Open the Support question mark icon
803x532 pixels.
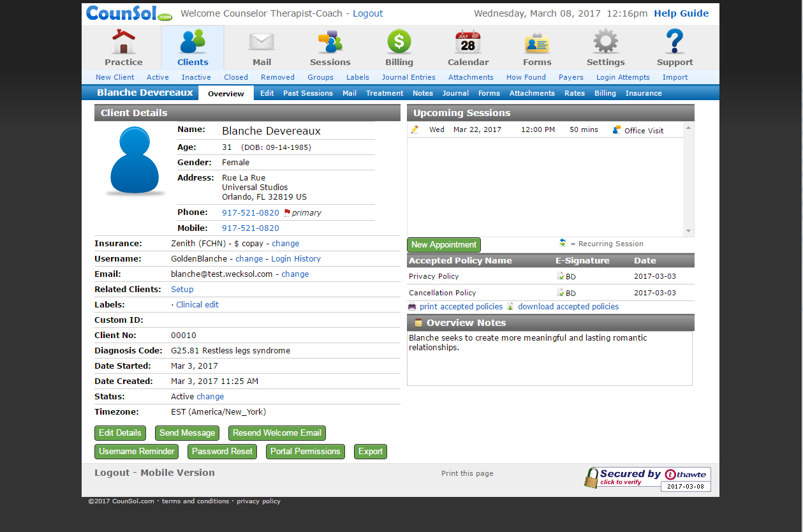tap(675, 42)
